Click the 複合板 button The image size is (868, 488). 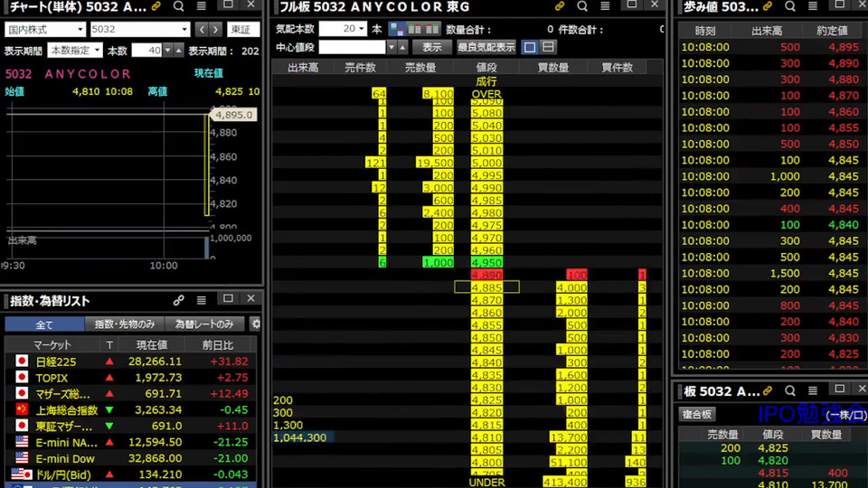point(697,415)
